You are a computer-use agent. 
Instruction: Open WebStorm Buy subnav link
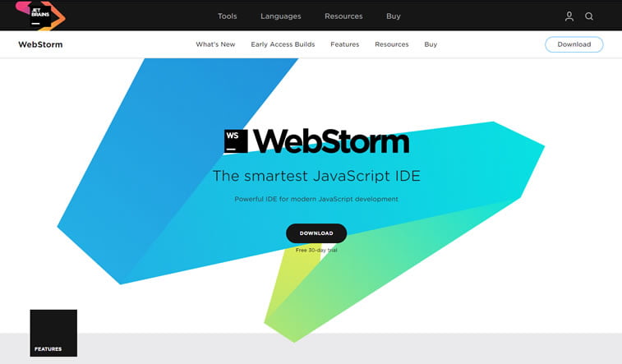click(431, 44)
